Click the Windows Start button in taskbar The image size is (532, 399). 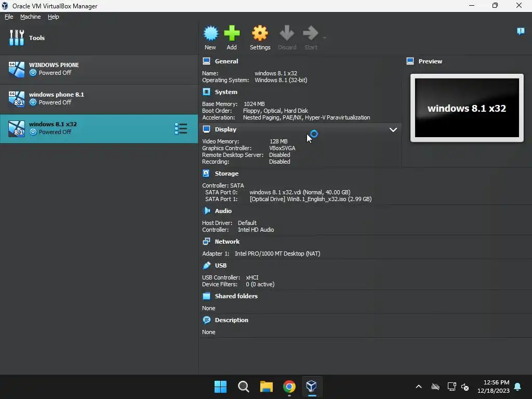(x=220, y=387)
